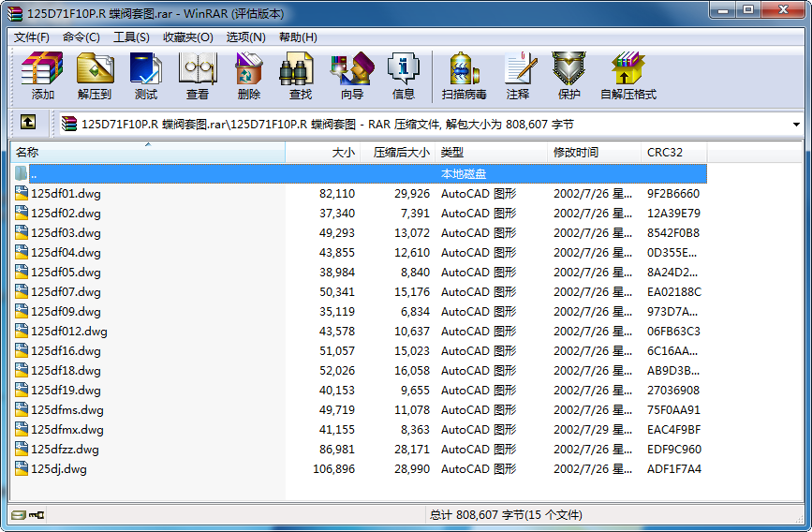
Task: Select file 125df07.dwg
Action: (x=66, y=291)
